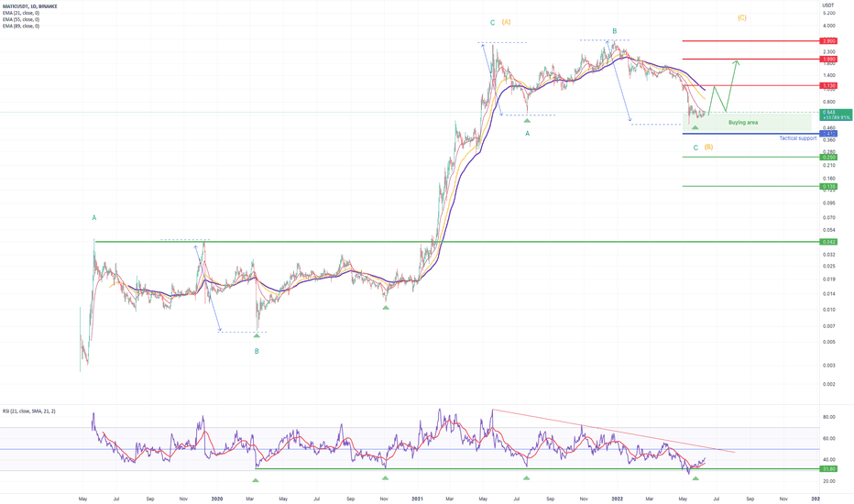Click the MATICUSDT, 1D, BINANCE chart title
This screenshot has height=504, width=854.
[30, 6]
